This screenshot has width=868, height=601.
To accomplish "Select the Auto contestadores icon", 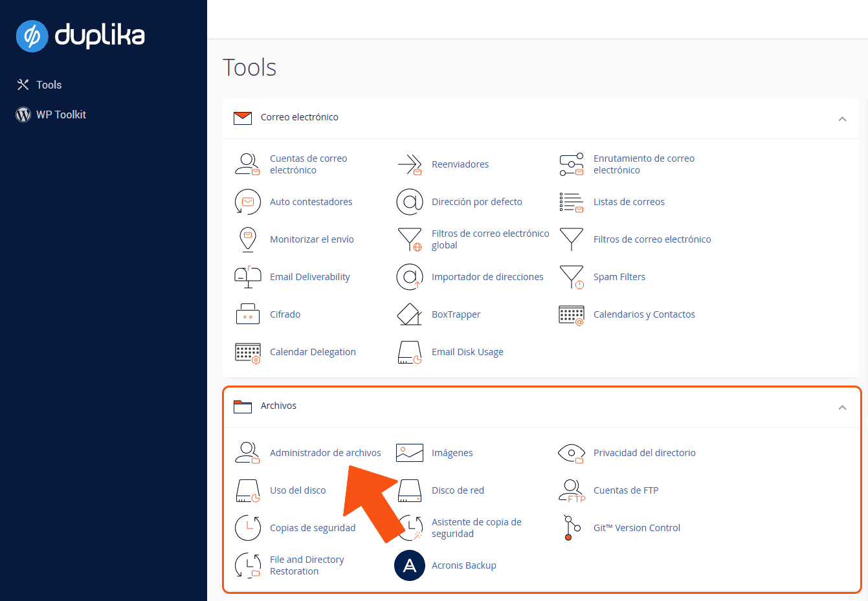I will coord(248,202).
